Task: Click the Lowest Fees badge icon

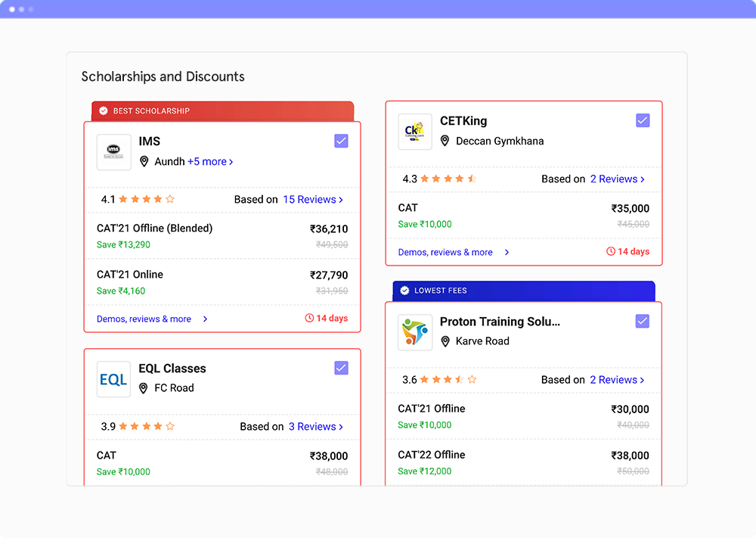Action: (404, 291)
